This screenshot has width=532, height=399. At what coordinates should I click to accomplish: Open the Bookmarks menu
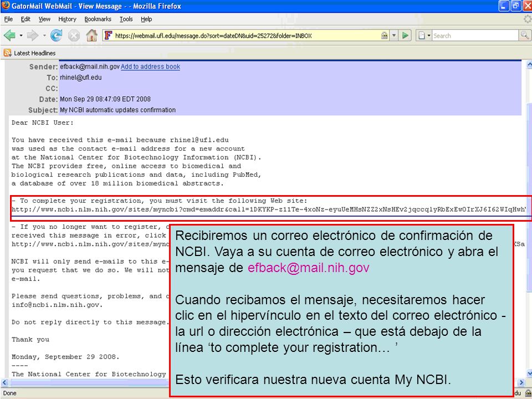[98, 19]
